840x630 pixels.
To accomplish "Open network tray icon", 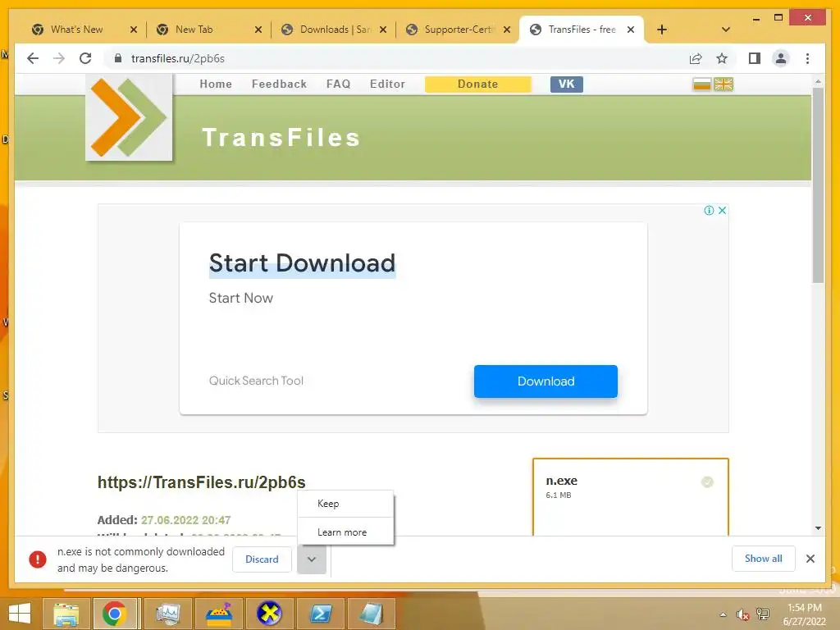I will point(763,614).
